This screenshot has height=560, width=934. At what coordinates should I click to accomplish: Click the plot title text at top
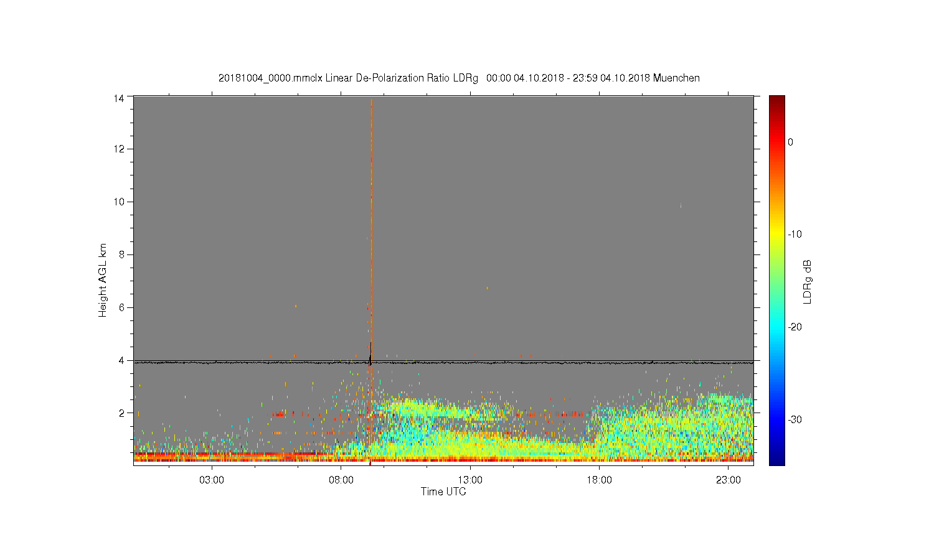(x=459, y=78)
